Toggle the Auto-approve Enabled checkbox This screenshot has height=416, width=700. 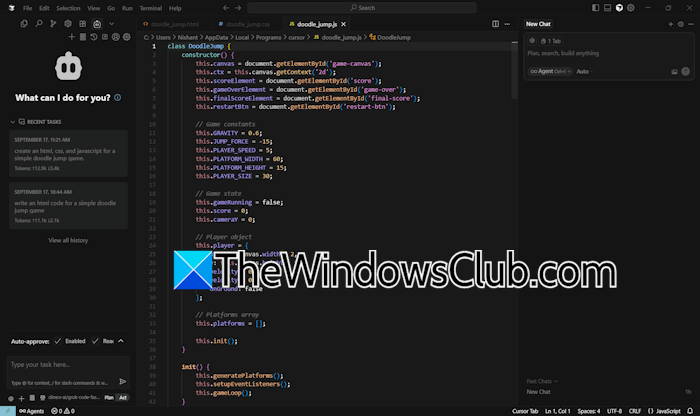58,341
